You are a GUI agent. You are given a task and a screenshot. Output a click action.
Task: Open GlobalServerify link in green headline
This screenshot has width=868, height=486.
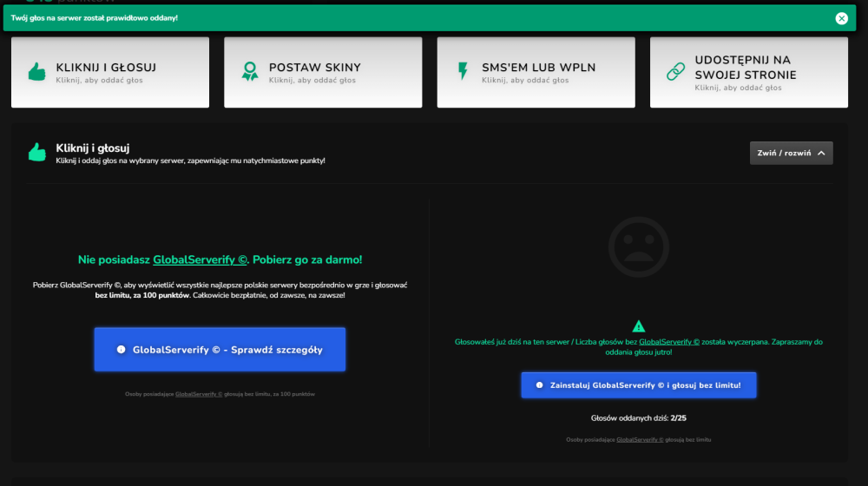200,259
